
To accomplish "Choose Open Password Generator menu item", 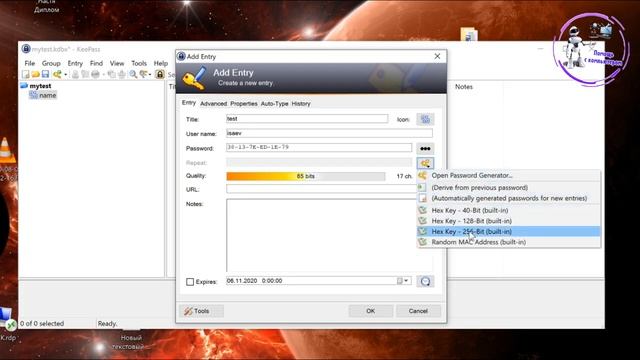I will click(509, 176).
